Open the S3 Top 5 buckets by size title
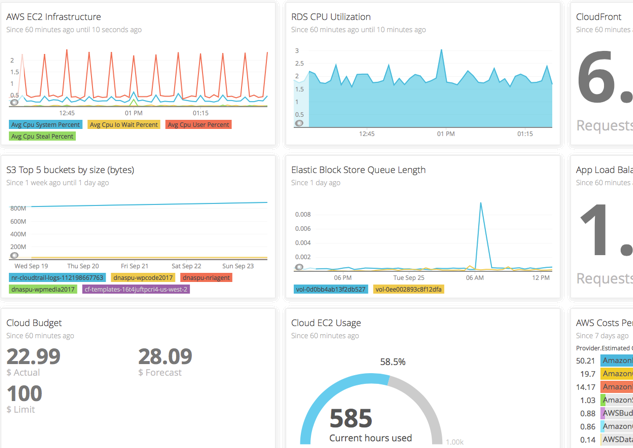Image resolution: width=633 pixels, height=448 pixels. 70,170
